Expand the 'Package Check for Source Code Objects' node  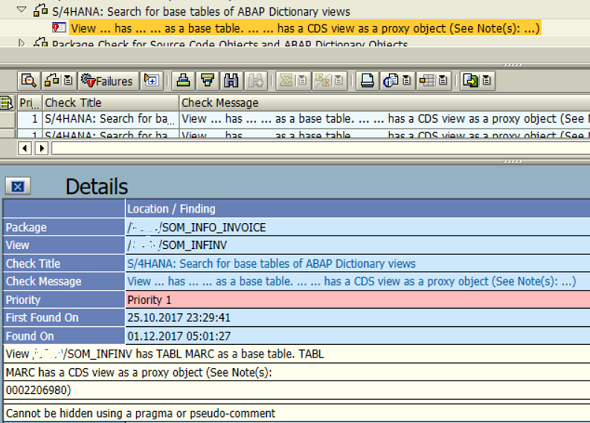coord(21,43)
